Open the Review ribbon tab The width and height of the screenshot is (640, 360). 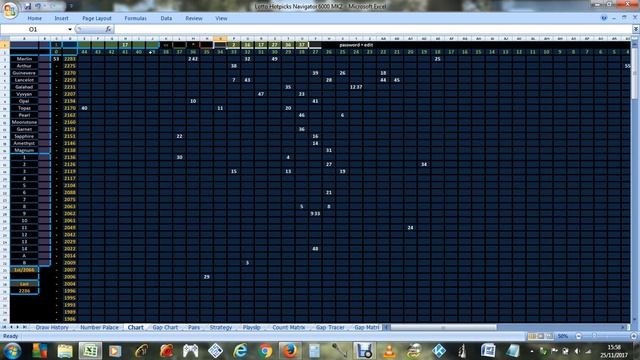[x=194, y=18]
